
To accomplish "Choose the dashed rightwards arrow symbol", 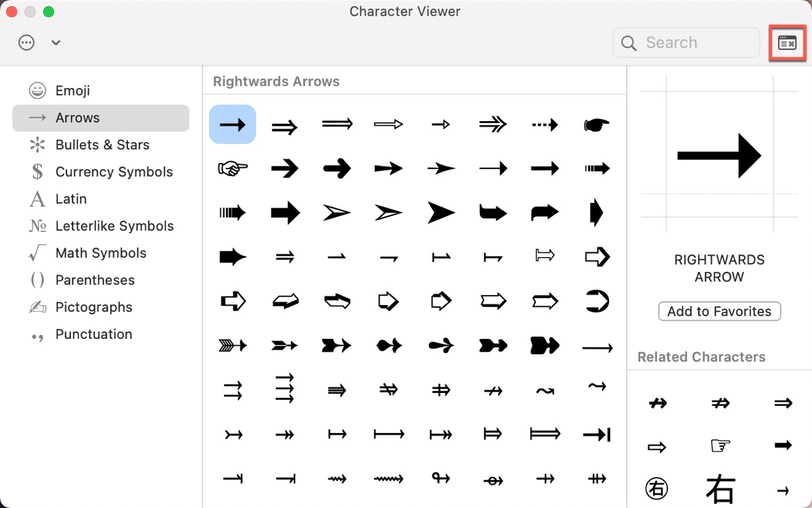I will tap(544, 124).
